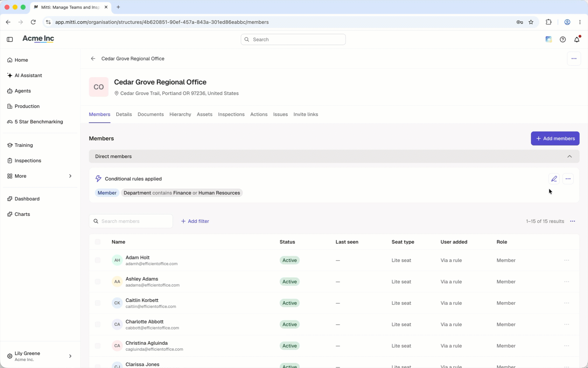
Task: Open Adam Holt row actions menu
Action: pyautogui.click(x=566, y=260)
